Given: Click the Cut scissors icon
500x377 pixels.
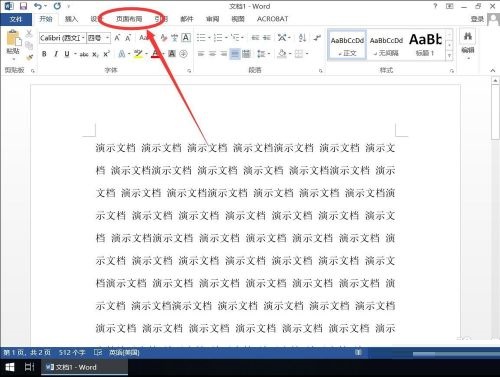Looking at the screenshot, I should click(x=29, y=33).
